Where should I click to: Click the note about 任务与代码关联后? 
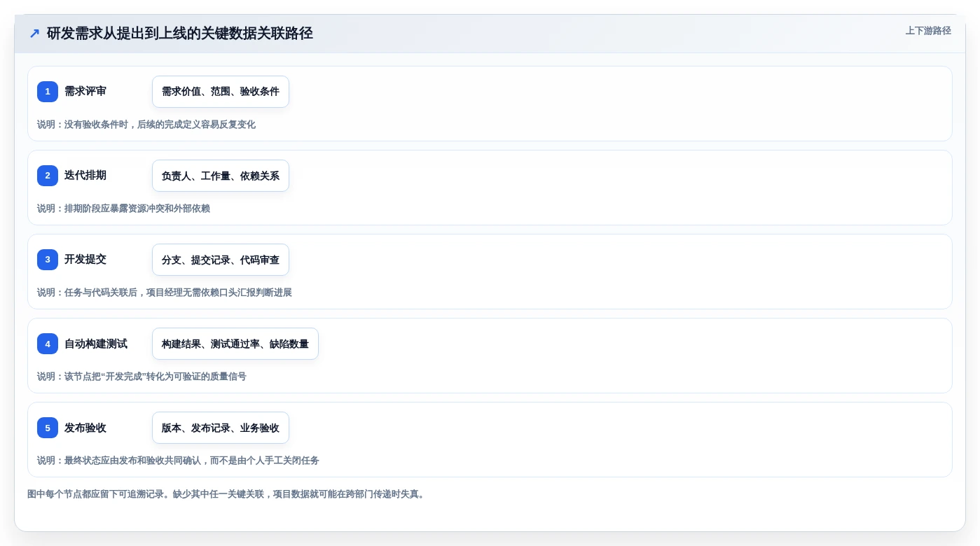165,293
